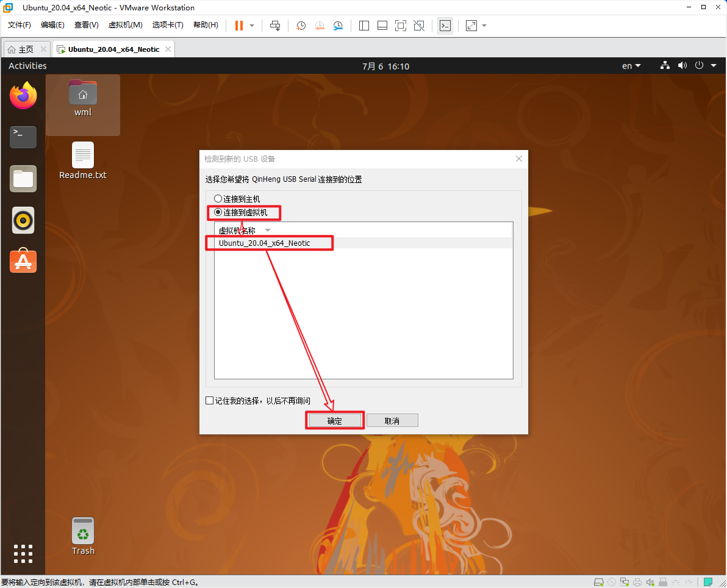Open the dropdown arrow next to the pause button

pos(252,26)
